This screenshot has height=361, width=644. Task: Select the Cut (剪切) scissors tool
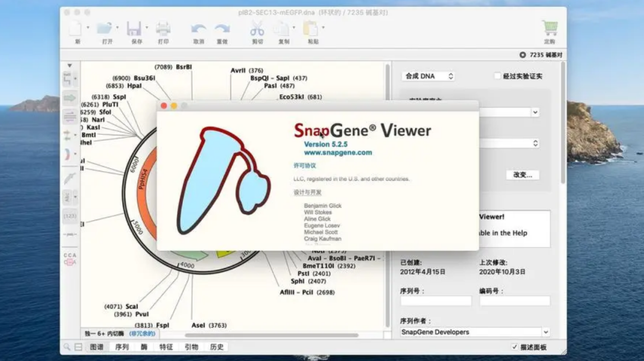coord(258,28)
